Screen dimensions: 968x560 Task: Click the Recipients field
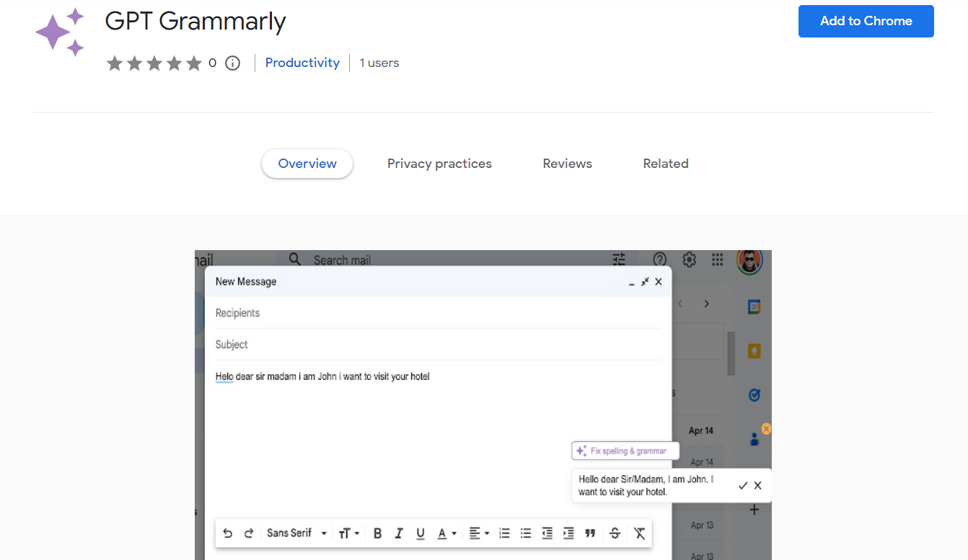coord(438,313)
